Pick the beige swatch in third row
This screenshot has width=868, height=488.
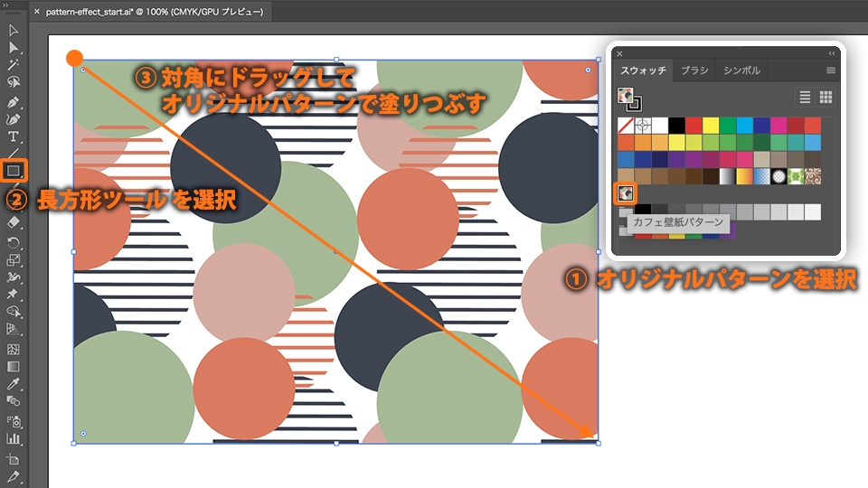[x=761, y=159]
